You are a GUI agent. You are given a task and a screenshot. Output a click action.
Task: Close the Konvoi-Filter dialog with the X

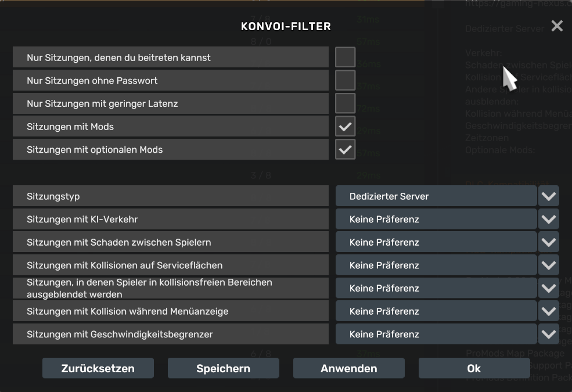[556, 26]
